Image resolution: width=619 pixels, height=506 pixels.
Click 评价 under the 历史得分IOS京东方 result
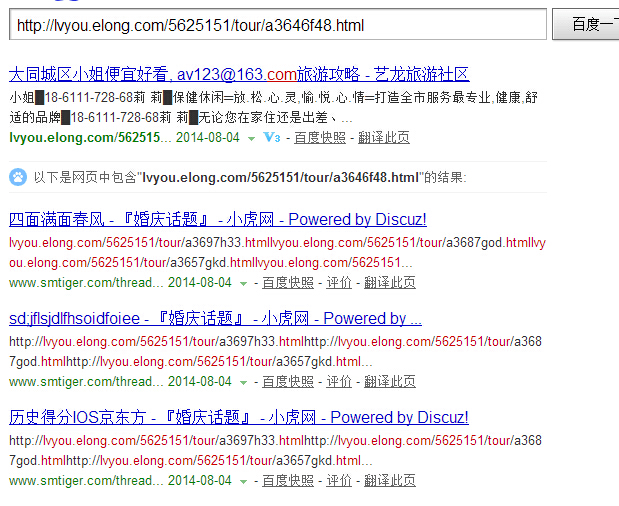click(339, 481)
